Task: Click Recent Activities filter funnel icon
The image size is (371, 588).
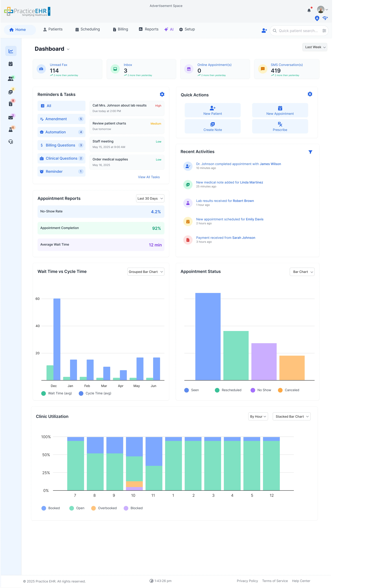Action: (310, 152)
